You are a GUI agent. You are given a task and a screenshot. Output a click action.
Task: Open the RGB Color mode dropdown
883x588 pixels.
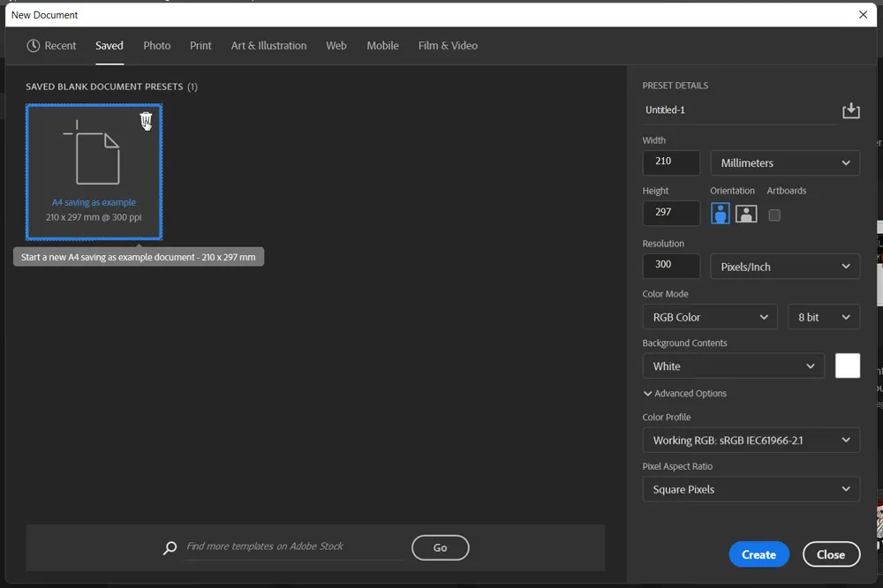click(710, 317)
